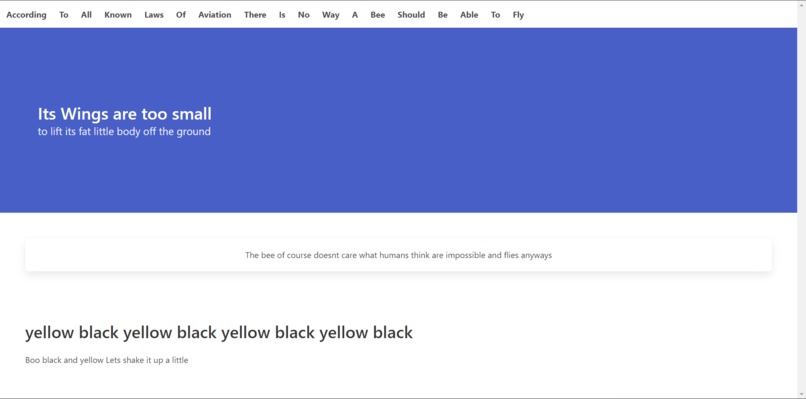Choose the 'There' navbar item
The height and width of the screenshot is (399, 806).
coord(255,15)
